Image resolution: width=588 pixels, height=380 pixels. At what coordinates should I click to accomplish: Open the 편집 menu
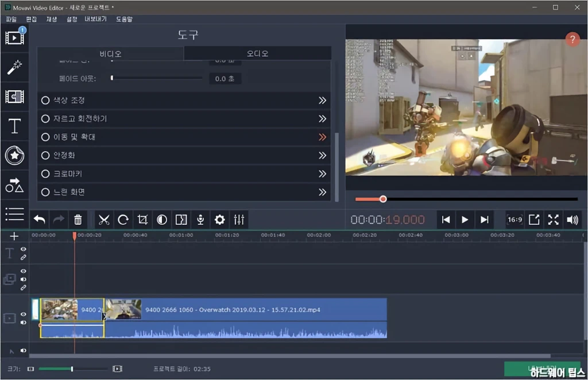(x=31, y=19)
